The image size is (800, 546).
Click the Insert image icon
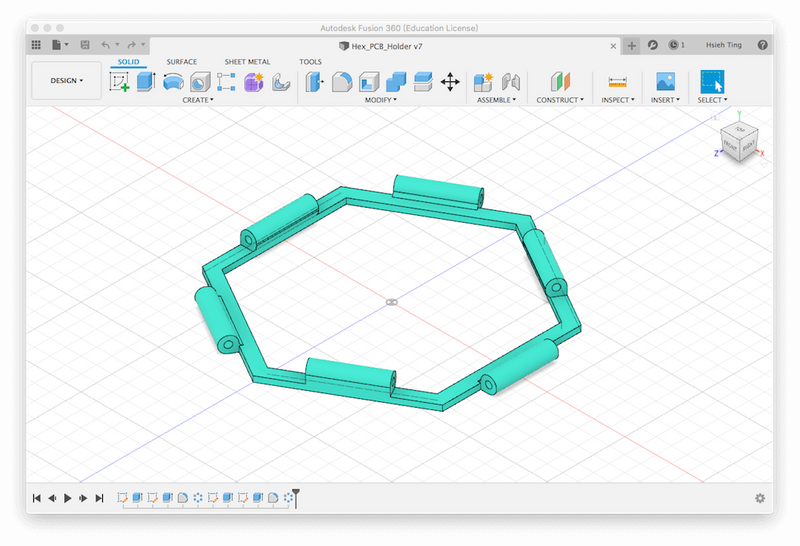665,82
